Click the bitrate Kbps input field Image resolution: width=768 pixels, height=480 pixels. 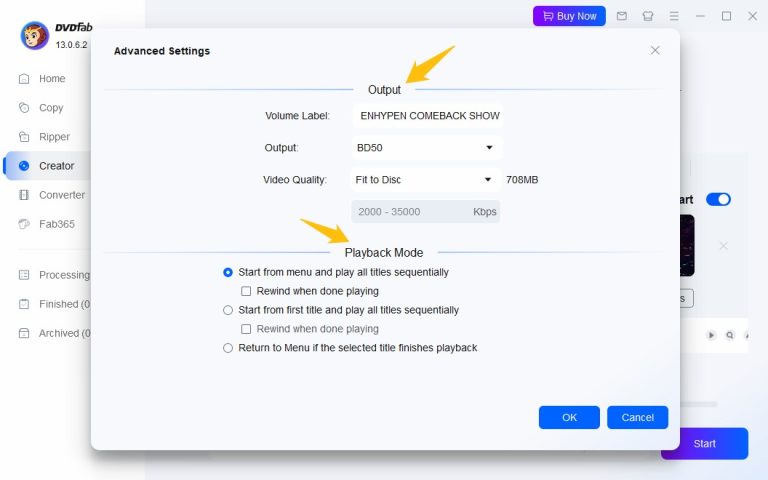[x=425, y=212]
